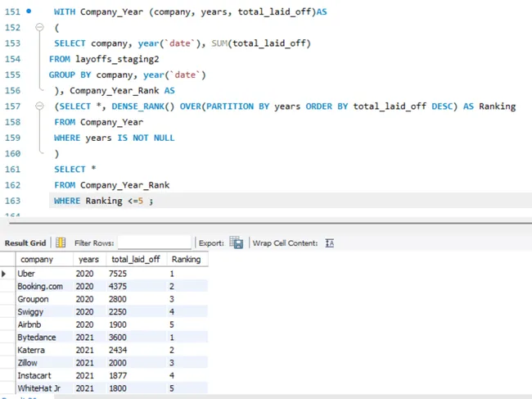Select the Booking.com company cell
Screen dimensions: 532x399
[44, 286]
